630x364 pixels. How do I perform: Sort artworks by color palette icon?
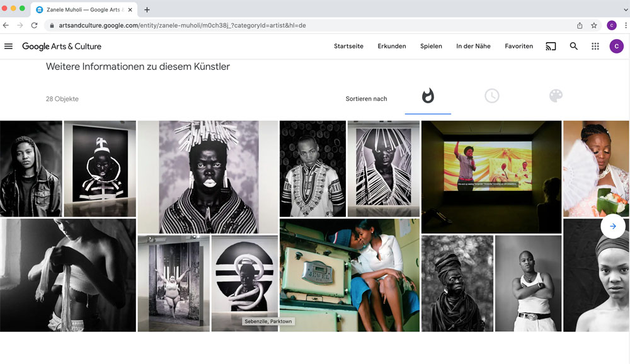pyautogui.click(x=555, y=96)
